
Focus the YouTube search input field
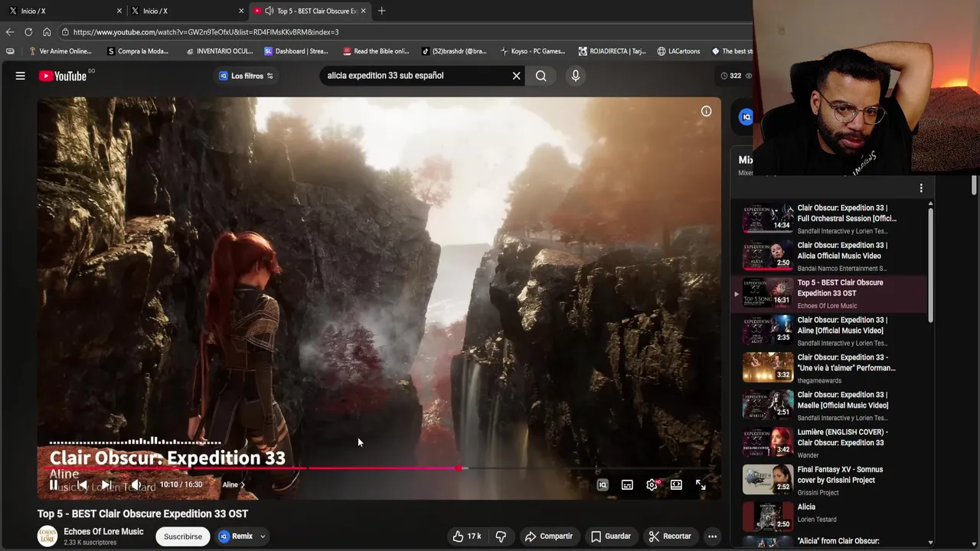(413, 76)
